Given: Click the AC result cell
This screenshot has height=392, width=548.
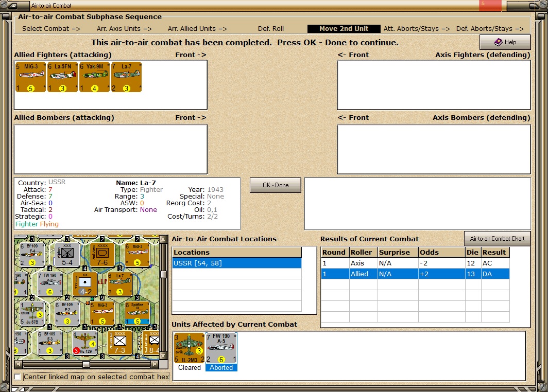Looking at the screenshot, I should click(495, 263).
